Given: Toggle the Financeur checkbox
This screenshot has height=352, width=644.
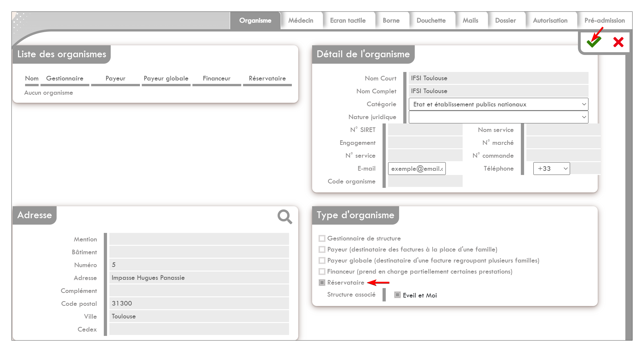Looking at the screenshot, I should (322, 271).
